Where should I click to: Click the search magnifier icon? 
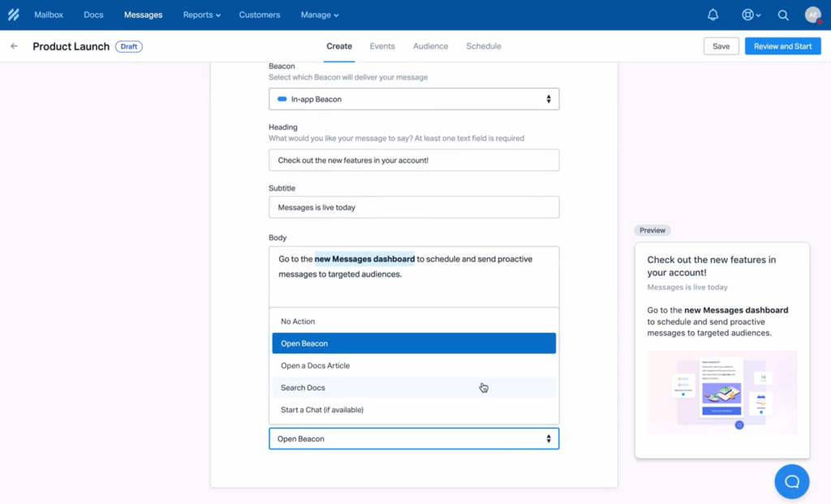[x=782, y=15]
